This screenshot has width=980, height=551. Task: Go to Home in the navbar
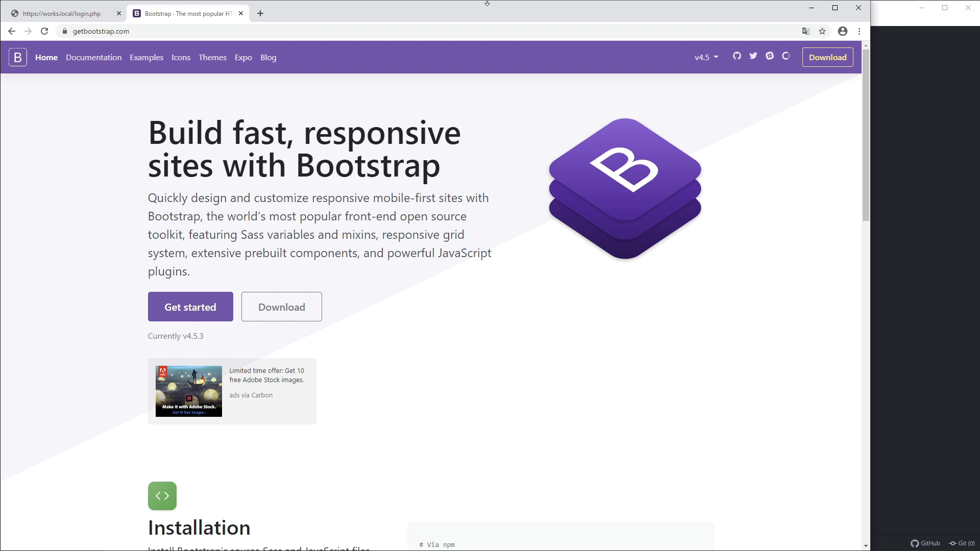pos(46,57)
